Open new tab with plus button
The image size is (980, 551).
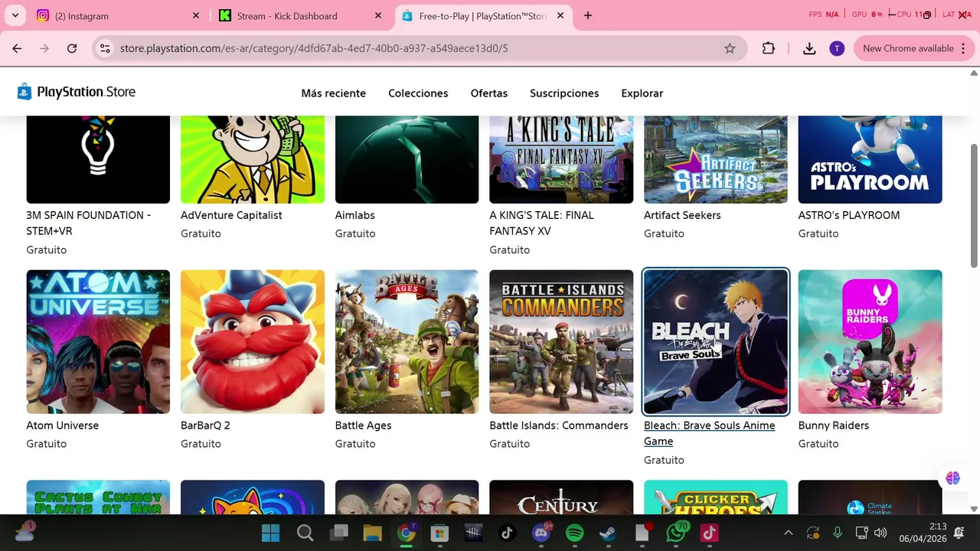[588, 15]
